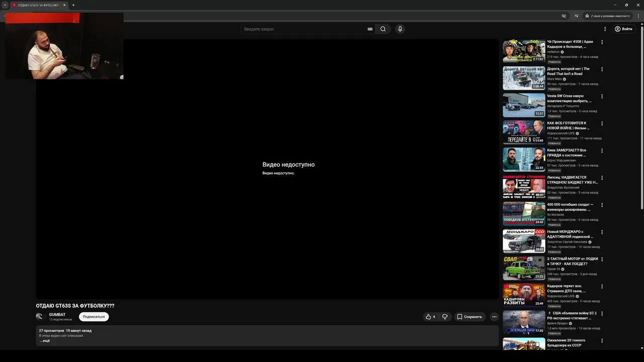644x362 pixels.
Task: Open 'Киев ЗАМЕРЗАЕТ?!' video title
Action: (x=567, y=153)
